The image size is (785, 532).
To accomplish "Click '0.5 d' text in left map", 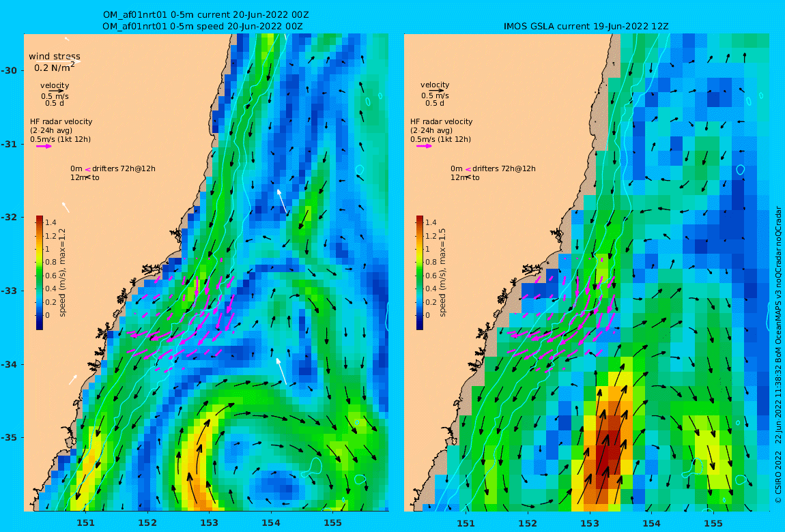I will click(54, 103).
